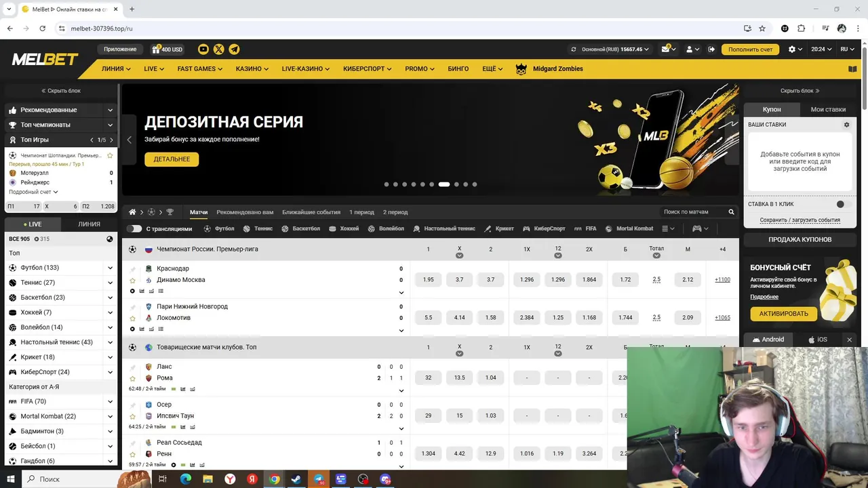Filter matches by Hockey icon
The width and height of the screenshot is (868, 488).
pyautogui.click(x=333, y=229)
